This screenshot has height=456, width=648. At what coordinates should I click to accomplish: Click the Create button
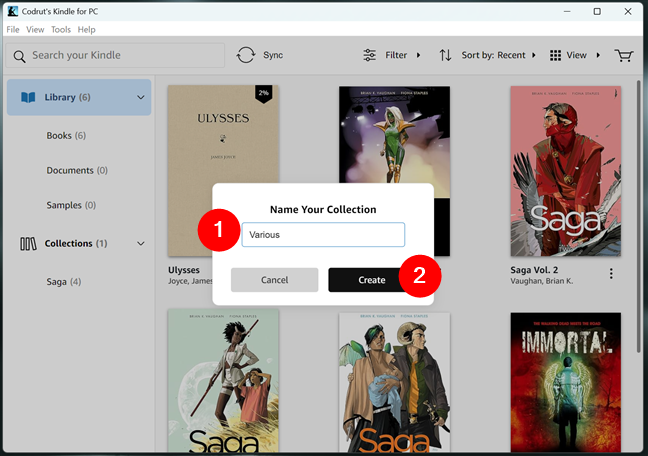372,280
